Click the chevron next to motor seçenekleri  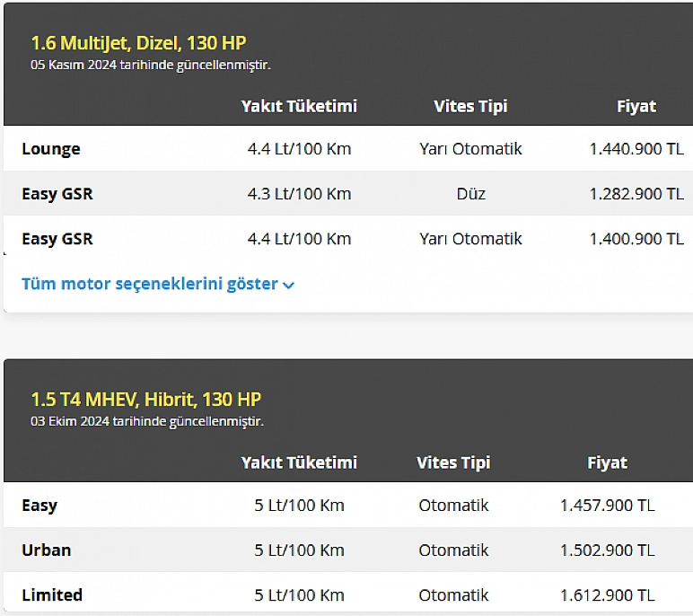[x=288, y=286]
